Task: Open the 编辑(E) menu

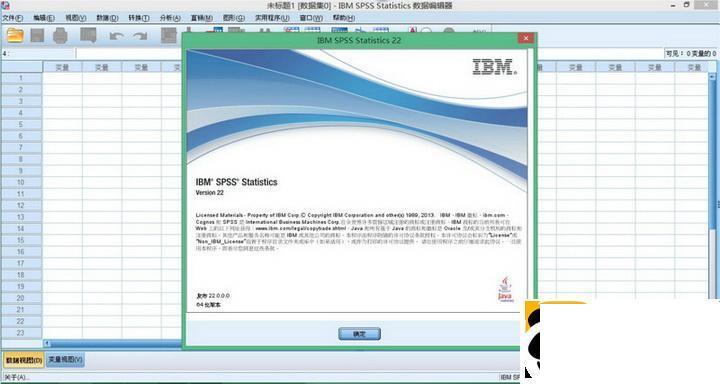Action: pos(44,18)
